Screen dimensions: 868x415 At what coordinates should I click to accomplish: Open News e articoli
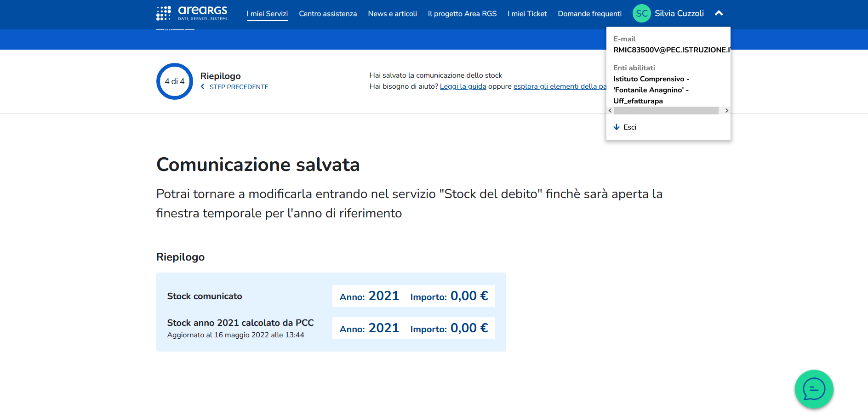coord(392,14)
